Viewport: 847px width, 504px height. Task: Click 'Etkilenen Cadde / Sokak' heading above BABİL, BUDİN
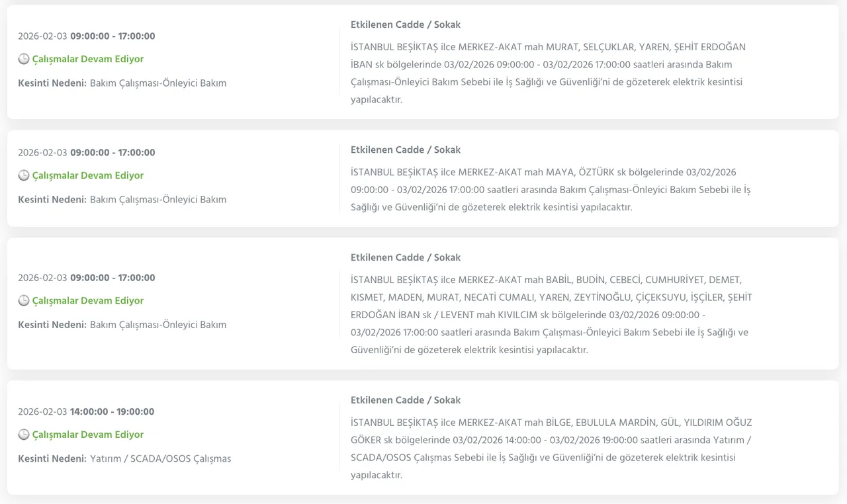(x=405, y=257)
